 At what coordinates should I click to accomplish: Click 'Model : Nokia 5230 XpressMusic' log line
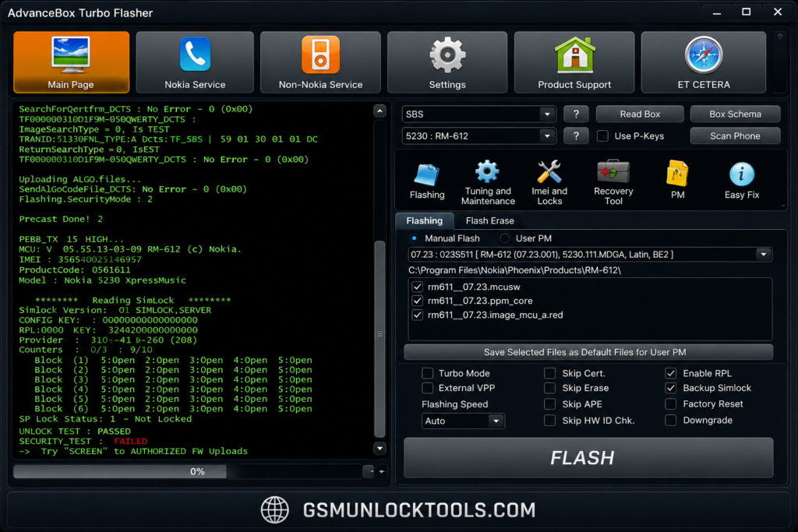pos(102,280)
